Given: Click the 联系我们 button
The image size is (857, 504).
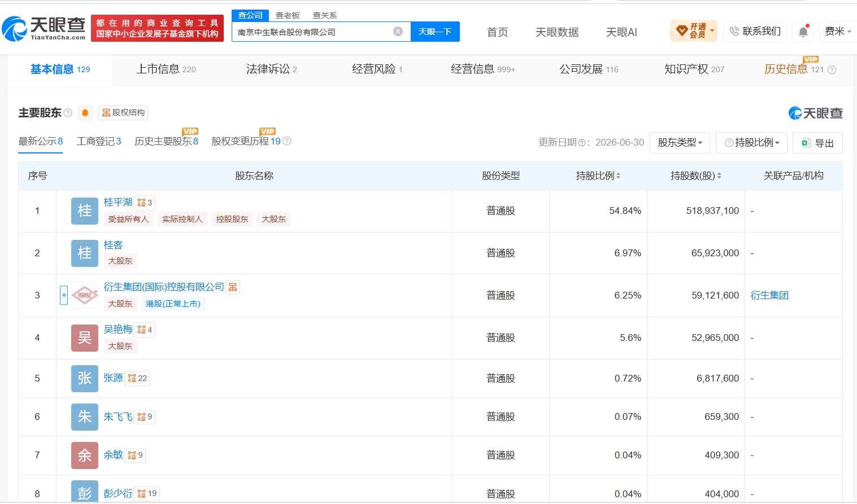Looking at the screenshot, I should 755,32.
